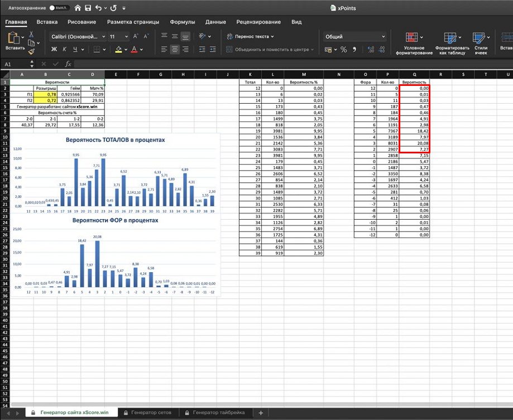Align text to the left

point(164,49)
